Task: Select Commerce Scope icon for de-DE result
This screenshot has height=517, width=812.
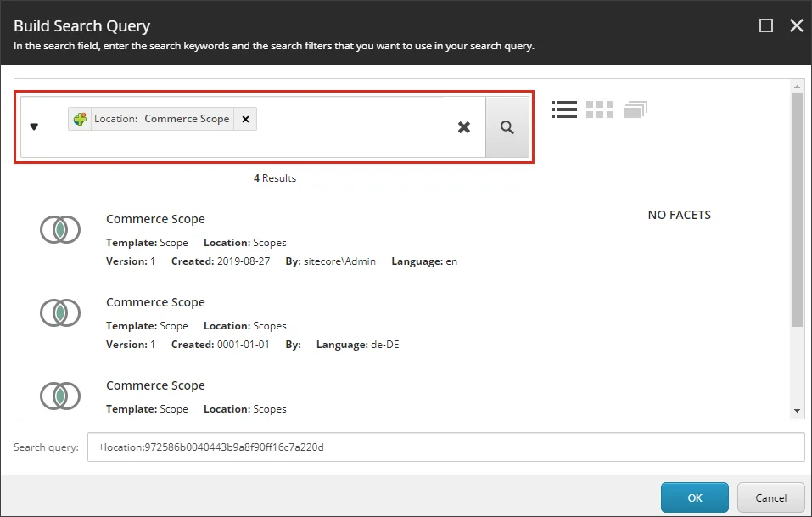Action: click(x=60, y=313)
